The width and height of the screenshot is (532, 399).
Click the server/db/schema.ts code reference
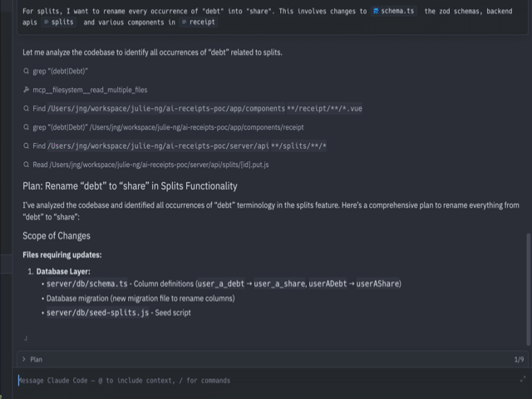[86, 283]
